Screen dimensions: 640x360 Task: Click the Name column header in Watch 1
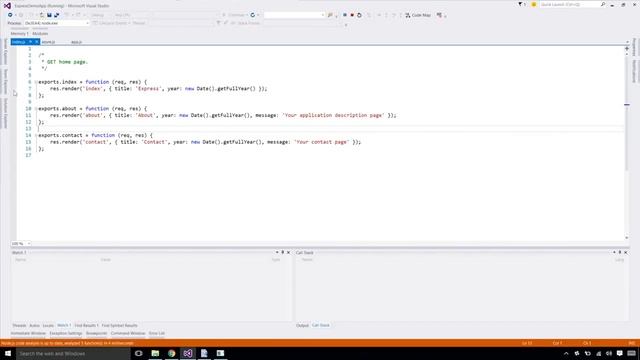tap(20, 260)
